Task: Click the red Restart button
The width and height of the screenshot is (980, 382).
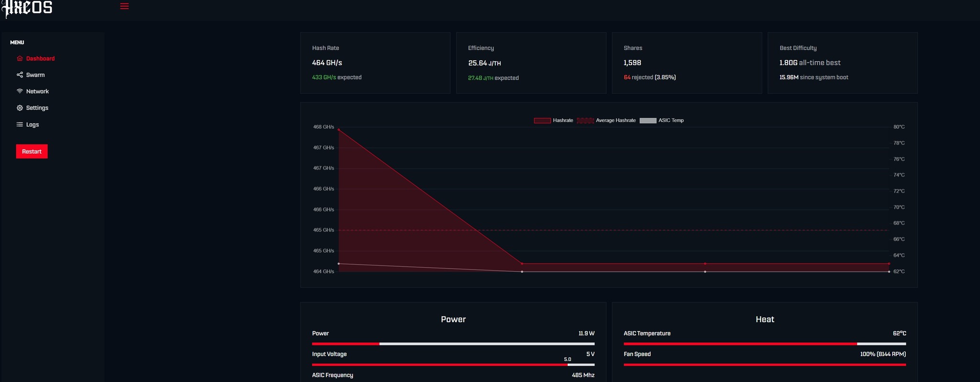Action: pos(32,151)
